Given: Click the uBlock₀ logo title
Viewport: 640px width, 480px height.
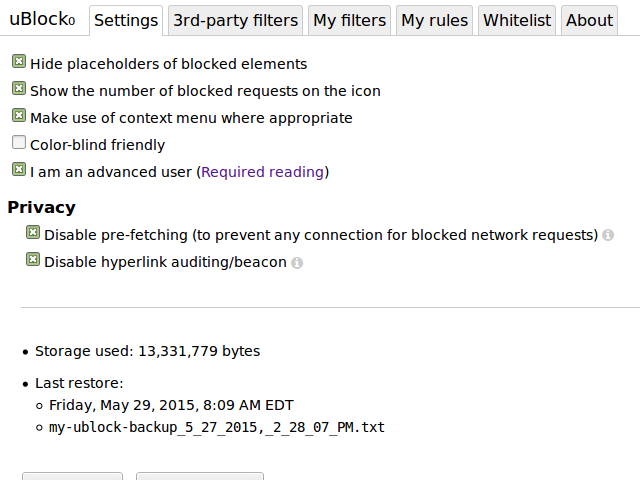Looking at the screenshot, I should [x=42, y=19].
